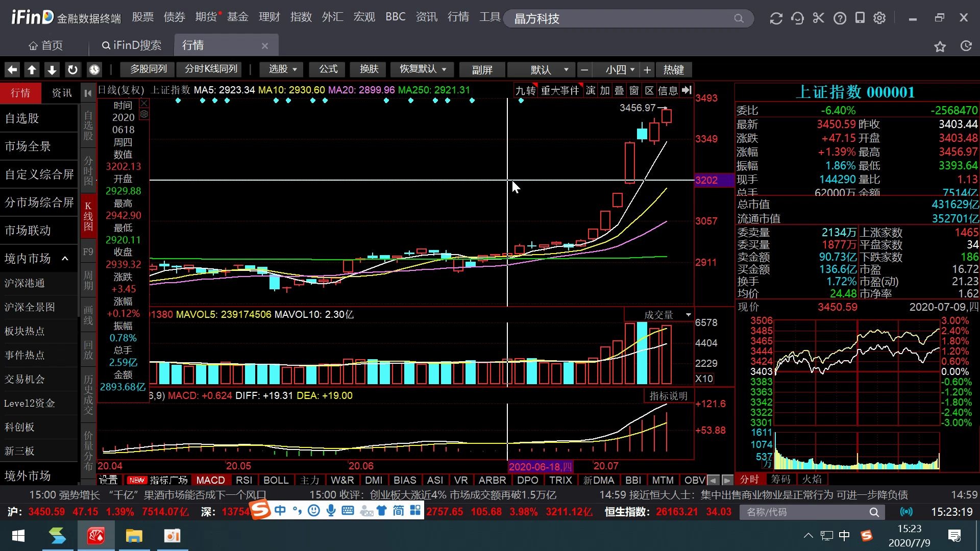Click the top search field containing 晶方科技

coord(628,19)
